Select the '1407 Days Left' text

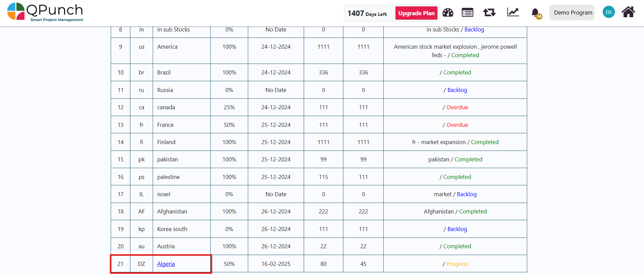[x=367, y=14]
